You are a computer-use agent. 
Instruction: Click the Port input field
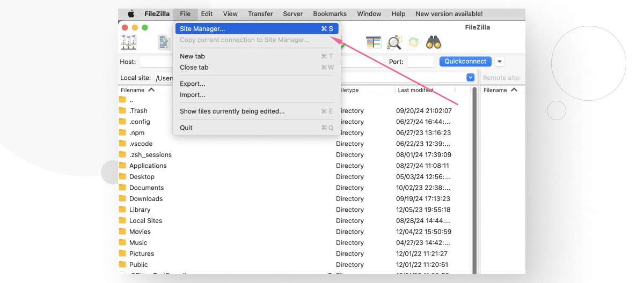tap(420, 62)
